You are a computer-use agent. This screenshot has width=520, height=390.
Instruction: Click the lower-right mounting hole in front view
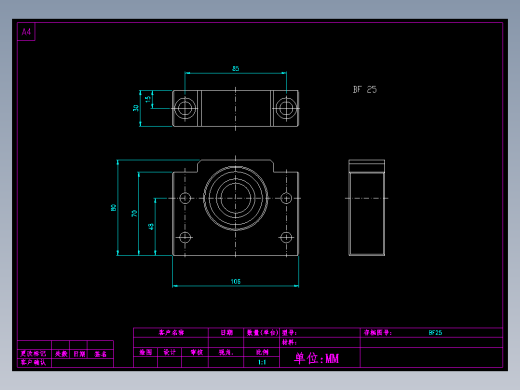[286, 238]
